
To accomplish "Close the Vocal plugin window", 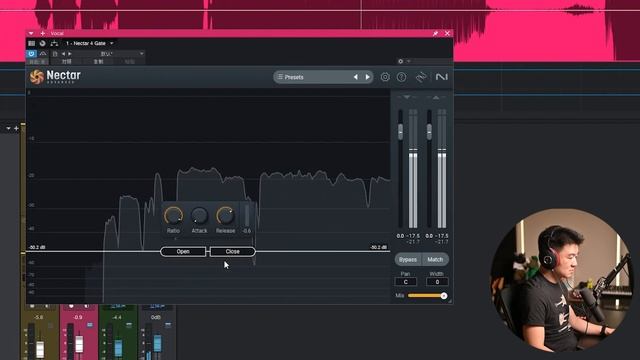I will 447,33.
